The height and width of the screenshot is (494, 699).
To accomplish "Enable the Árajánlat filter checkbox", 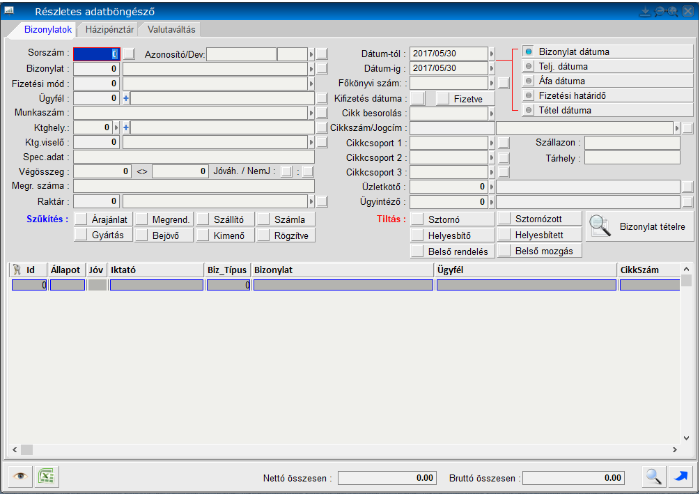I will pyautogui.click(x=81, y=219).
